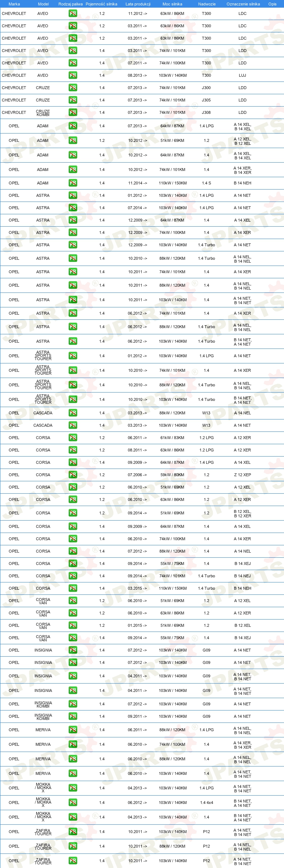Click fuel icon in Zafira Tourer 88kW row
This screenshot has width=284, height=868.
73,846
